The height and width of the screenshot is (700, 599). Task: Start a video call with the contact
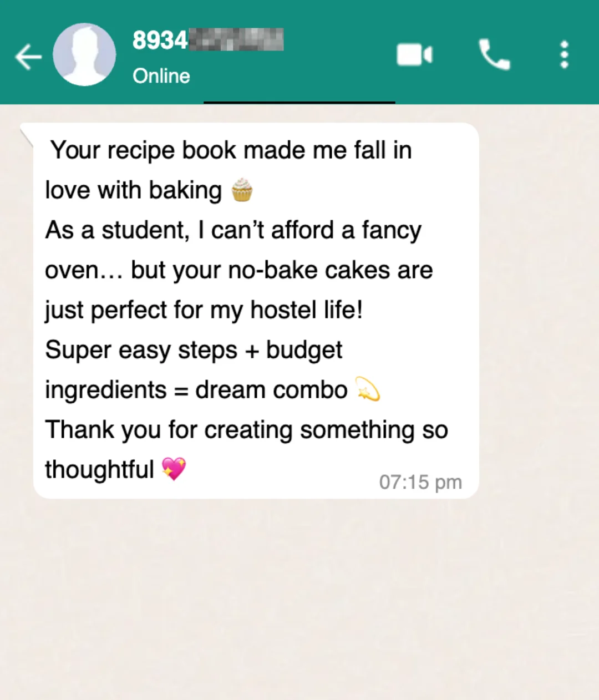click(414, 55)
